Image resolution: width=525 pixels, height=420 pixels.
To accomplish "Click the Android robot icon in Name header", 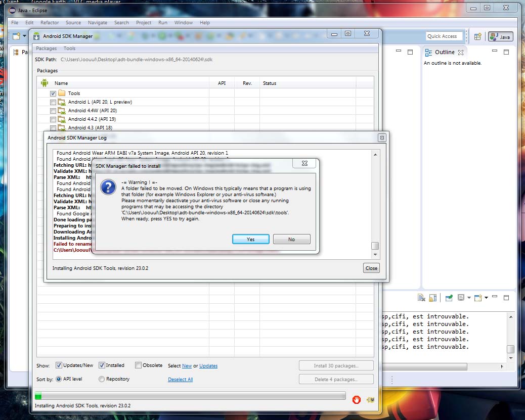I will pos(45,83).
